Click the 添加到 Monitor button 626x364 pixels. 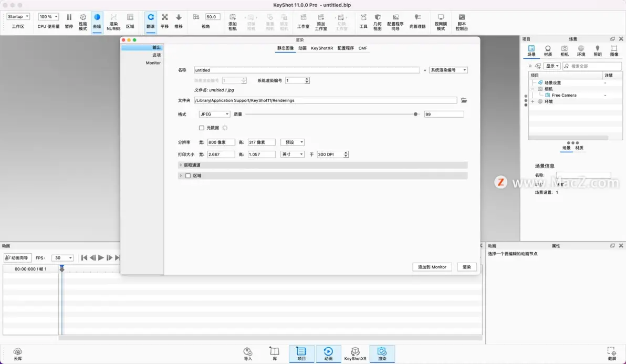click(x=432, y=267)
